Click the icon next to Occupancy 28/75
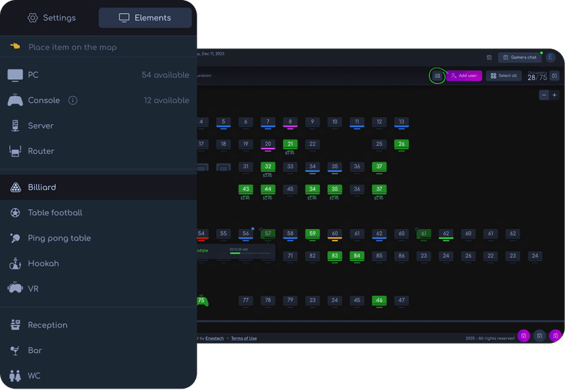Screen dimensions: 565x392 (x=555, y=76)
